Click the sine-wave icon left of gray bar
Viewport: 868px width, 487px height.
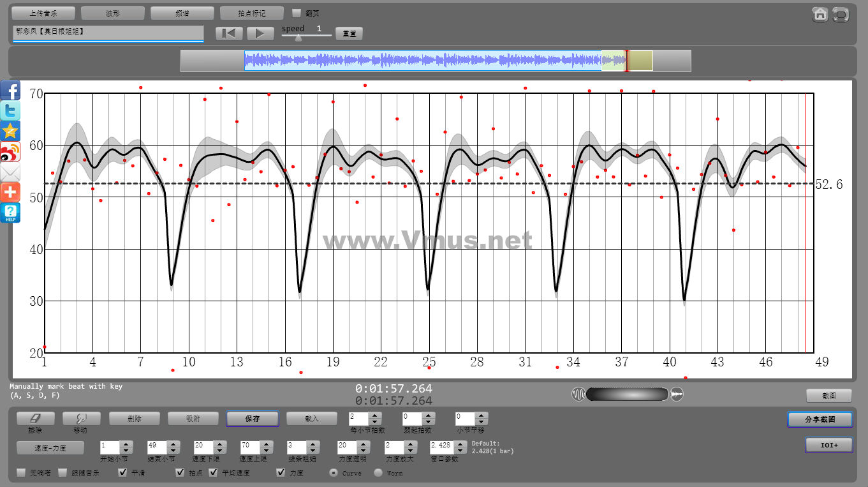[x=578, y=394]
